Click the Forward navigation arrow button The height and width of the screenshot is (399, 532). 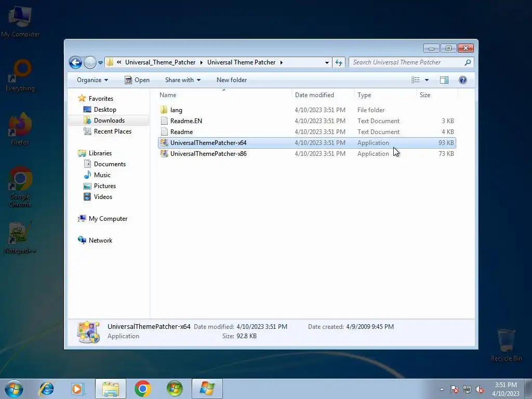pos(90,62)
